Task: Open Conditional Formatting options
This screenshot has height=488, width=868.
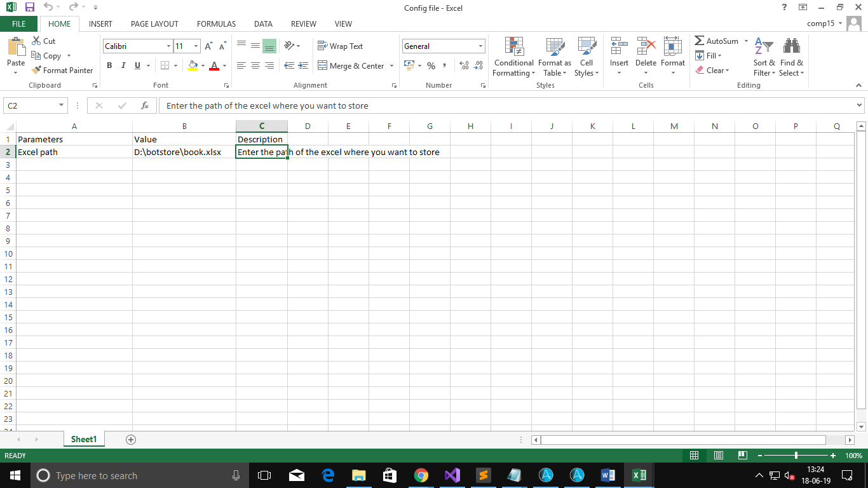Action: [x=513, y=57]
